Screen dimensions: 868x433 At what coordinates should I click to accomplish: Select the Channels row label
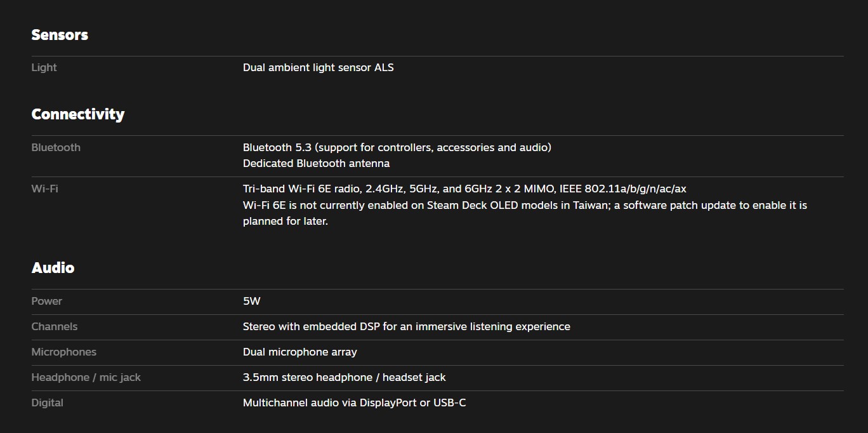click(x=54, y=326)
